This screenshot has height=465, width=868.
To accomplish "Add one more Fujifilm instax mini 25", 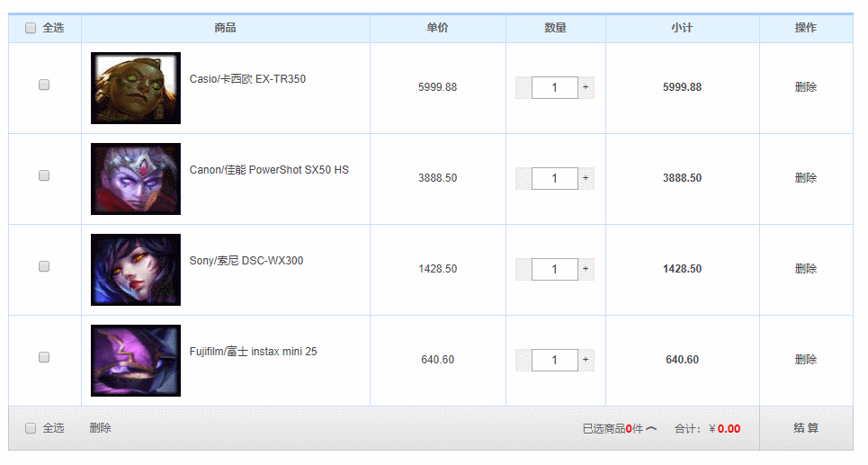I will (x=586, y=360).
